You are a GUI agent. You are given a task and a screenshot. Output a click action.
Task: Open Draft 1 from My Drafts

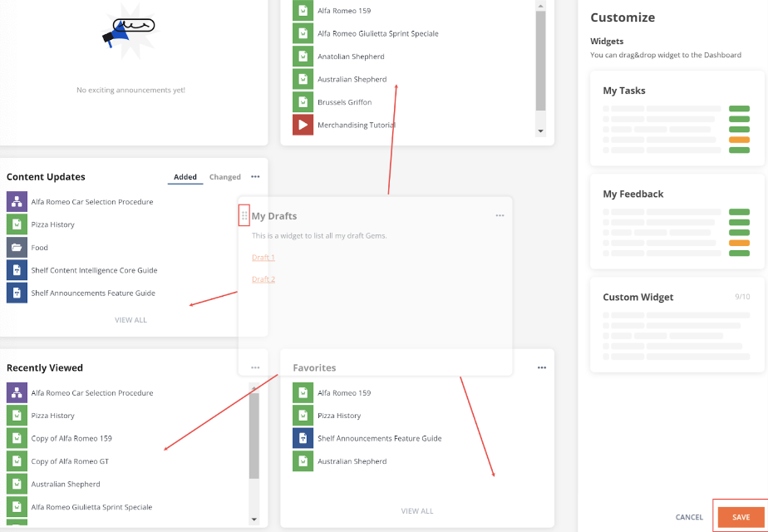tap(263, 257)
